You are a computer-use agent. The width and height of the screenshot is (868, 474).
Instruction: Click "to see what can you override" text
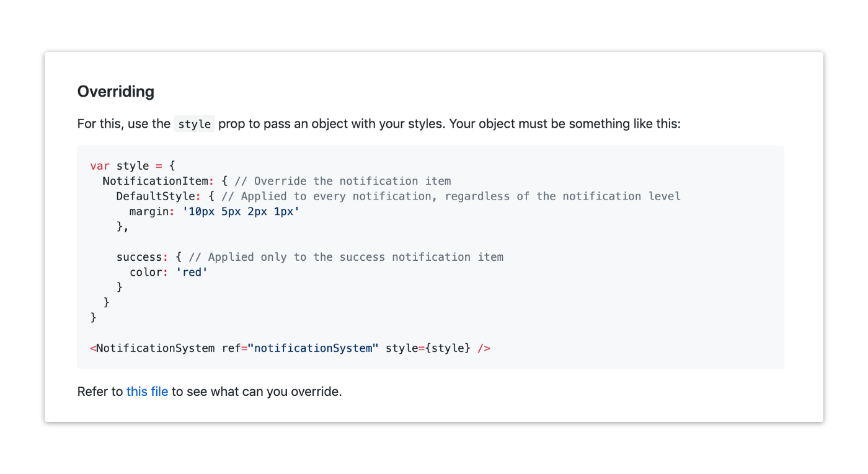pos(257,392)
